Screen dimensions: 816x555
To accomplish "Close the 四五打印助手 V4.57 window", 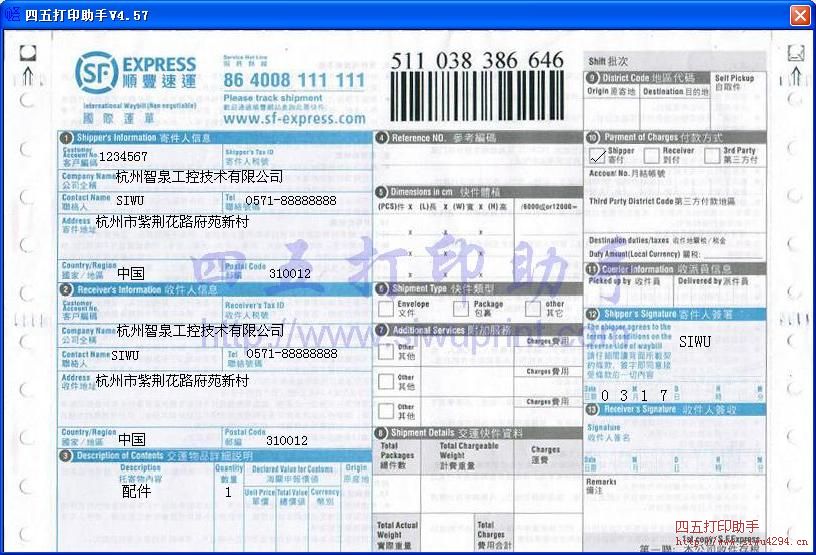I will (800, 15).
